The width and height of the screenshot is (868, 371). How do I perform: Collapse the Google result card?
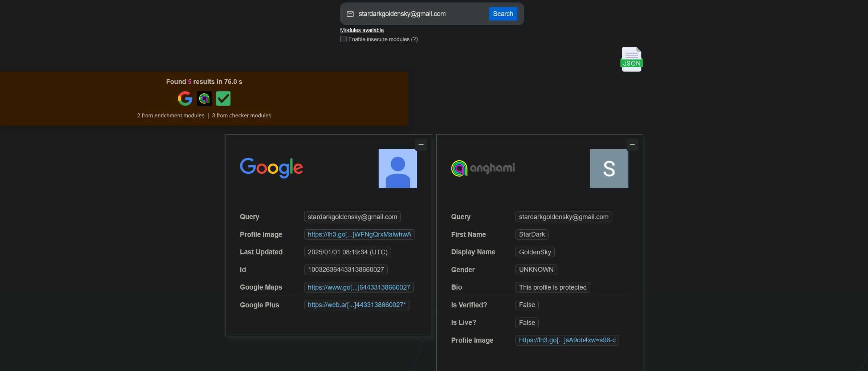(x=421, y=145)
